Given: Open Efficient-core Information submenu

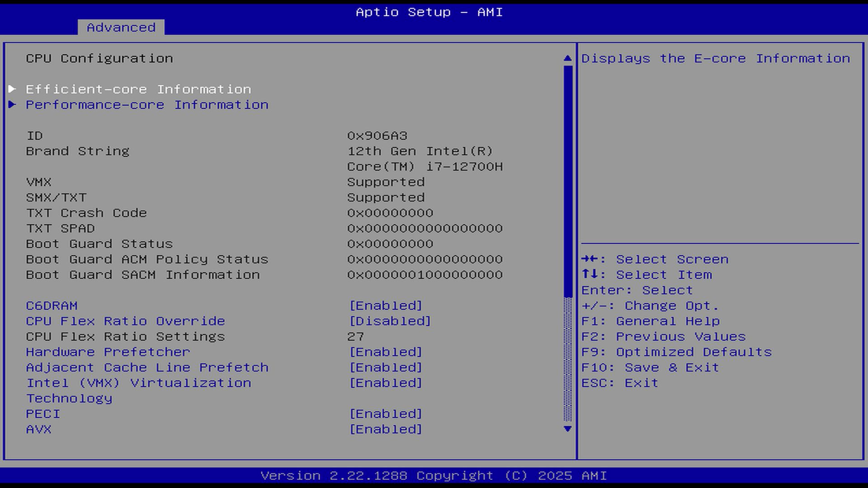Looking at the screenshot, I should coord(138,89).
